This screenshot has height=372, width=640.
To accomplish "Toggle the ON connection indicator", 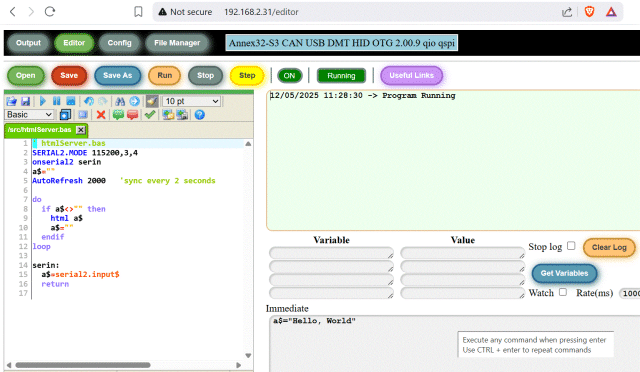I will pos(289,76).
